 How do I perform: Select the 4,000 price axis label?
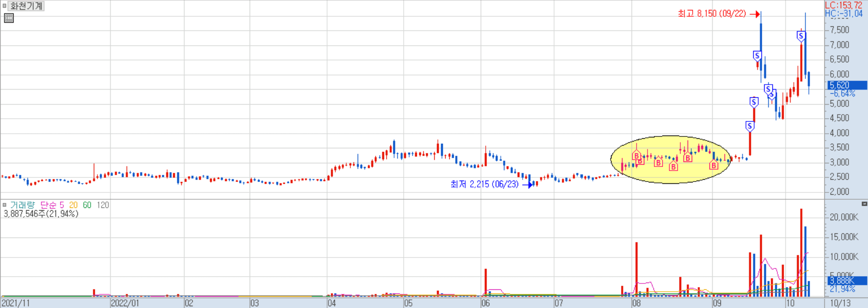point(839,133)
